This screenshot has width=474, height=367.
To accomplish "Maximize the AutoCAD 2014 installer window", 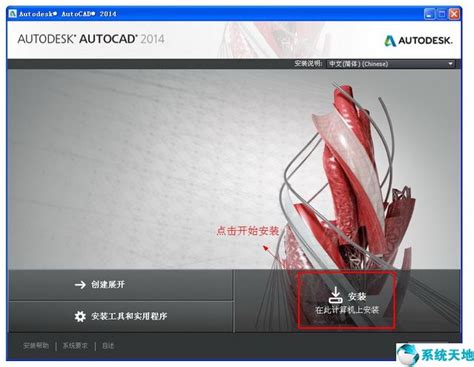I will [x=442, y=14].
